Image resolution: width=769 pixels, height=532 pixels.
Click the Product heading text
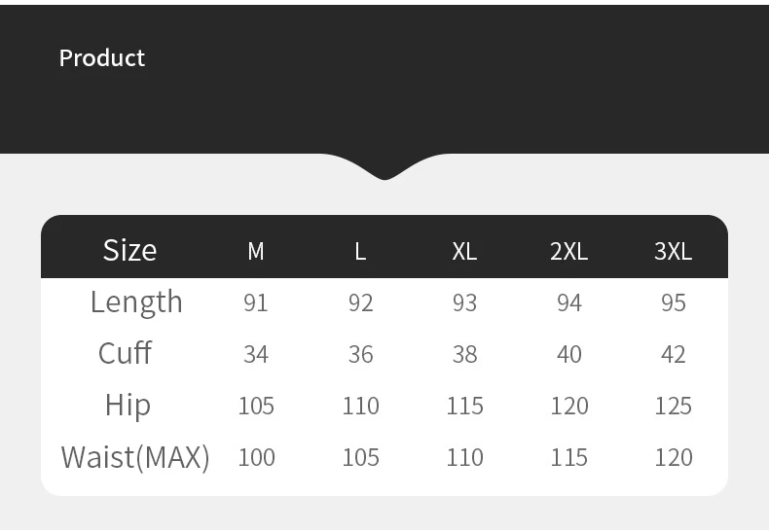[x=102, y=58]
